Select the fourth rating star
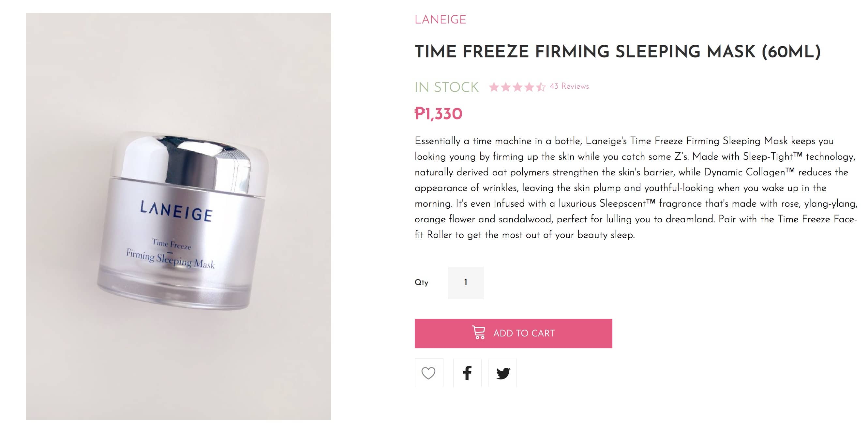Image resolution: width=868 pixels, height=431 pixels. pyautogui.click(x=529, y=87)
